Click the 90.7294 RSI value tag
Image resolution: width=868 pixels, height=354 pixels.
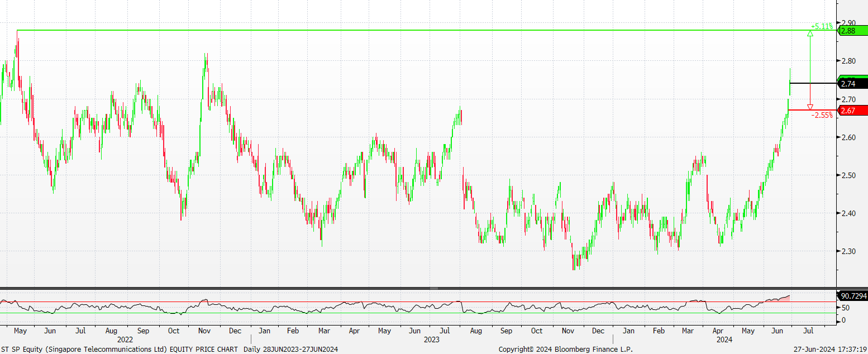tap(851, 295)
